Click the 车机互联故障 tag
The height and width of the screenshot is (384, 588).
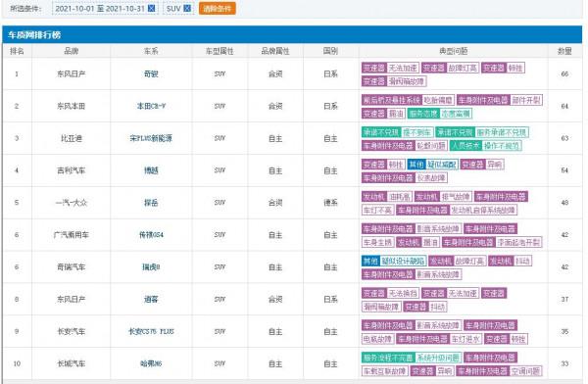coord(385,371)
